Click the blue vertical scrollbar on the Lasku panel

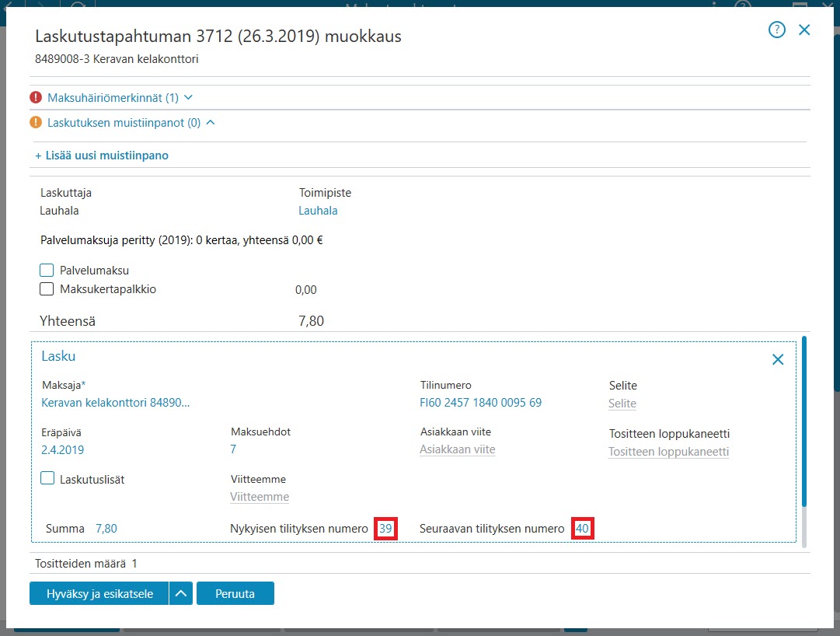[x=803, y=421]
